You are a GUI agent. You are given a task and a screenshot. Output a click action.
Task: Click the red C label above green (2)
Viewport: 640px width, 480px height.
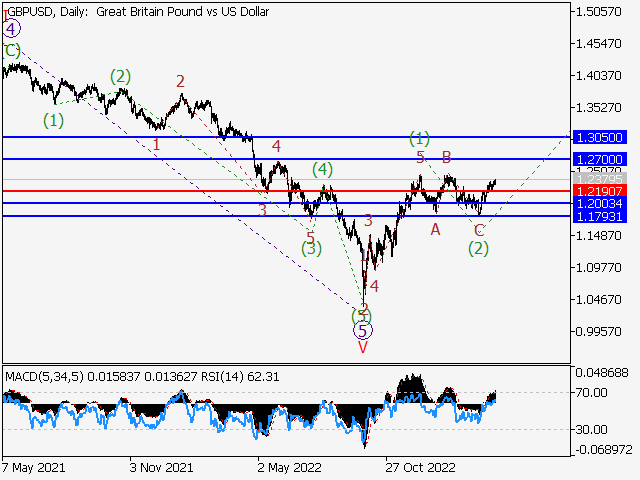click(x=479, y=231)
